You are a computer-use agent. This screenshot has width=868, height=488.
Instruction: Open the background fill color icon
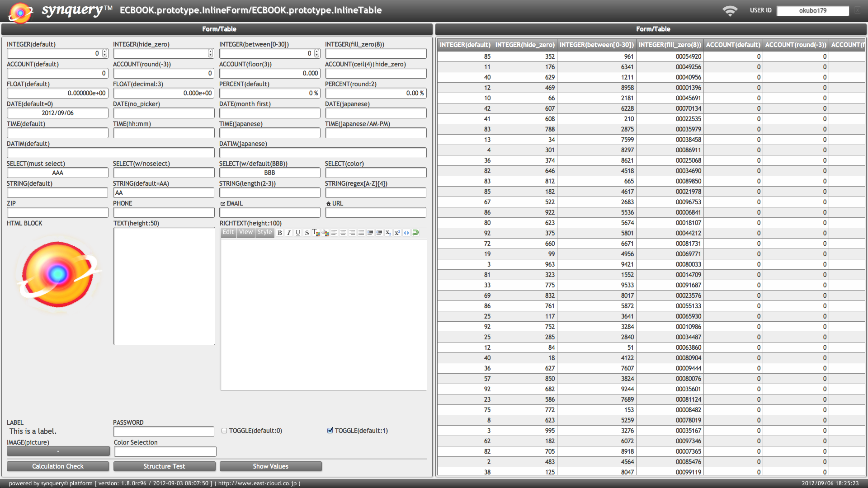click(x=325, y=233)
